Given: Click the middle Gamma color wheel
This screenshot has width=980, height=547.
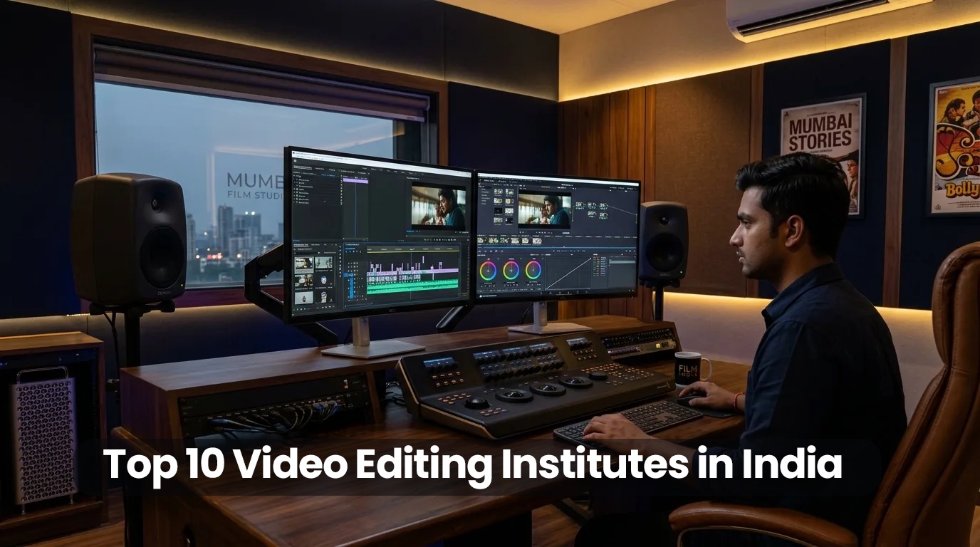Looking at the screenshot, I should [x=511, y=270].
